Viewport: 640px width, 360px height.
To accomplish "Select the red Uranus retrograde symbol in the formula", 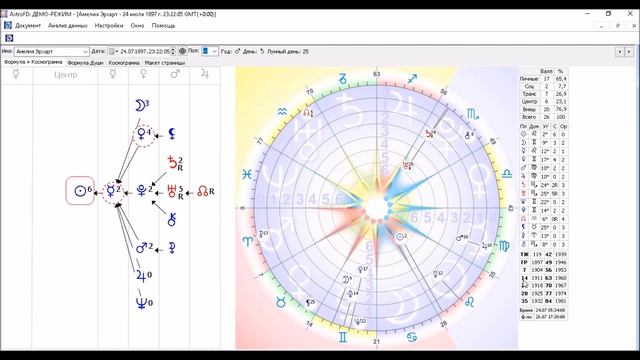I will (x=172, y=191).
